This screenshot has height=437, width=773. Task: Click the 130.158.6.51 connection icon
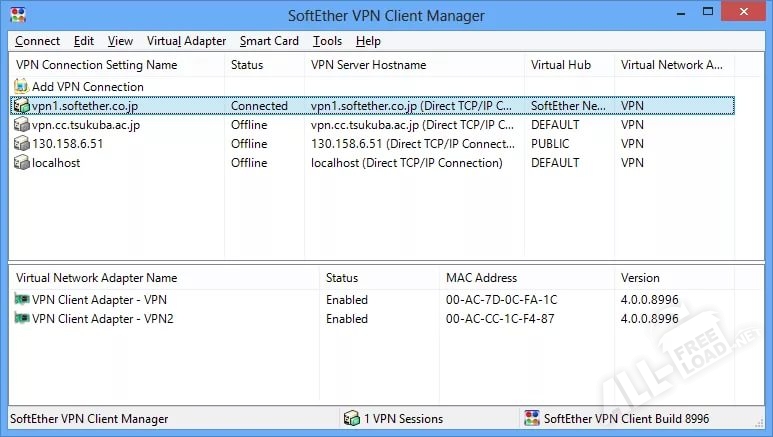(x=22, y=144)
